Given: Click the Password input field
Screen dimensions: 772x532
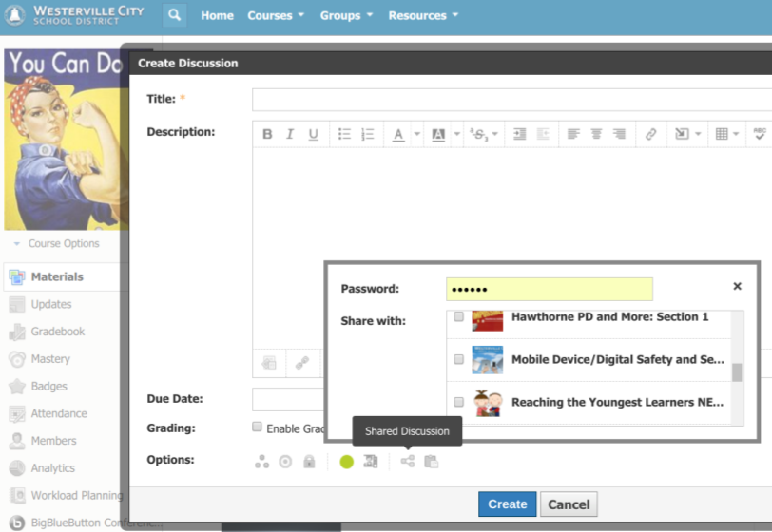Looking at the screenshot, I should point(550,289).
